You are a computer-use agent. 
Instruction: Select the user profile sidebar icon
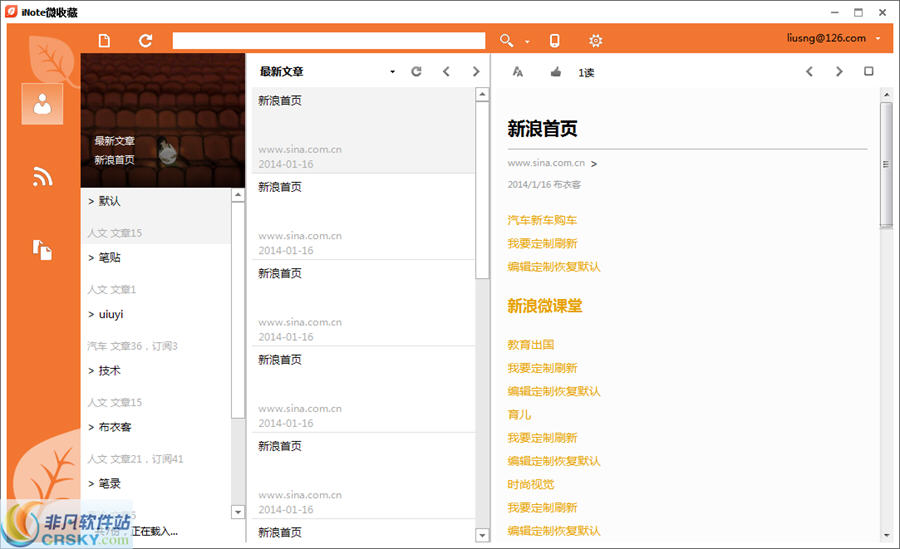pos(42,104)
